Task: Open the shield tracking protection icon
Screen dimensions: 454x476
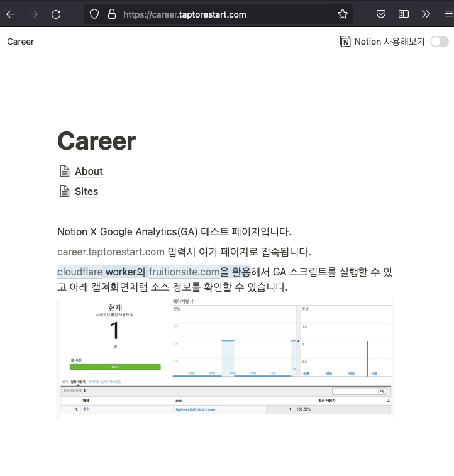Action: point(94,14)
